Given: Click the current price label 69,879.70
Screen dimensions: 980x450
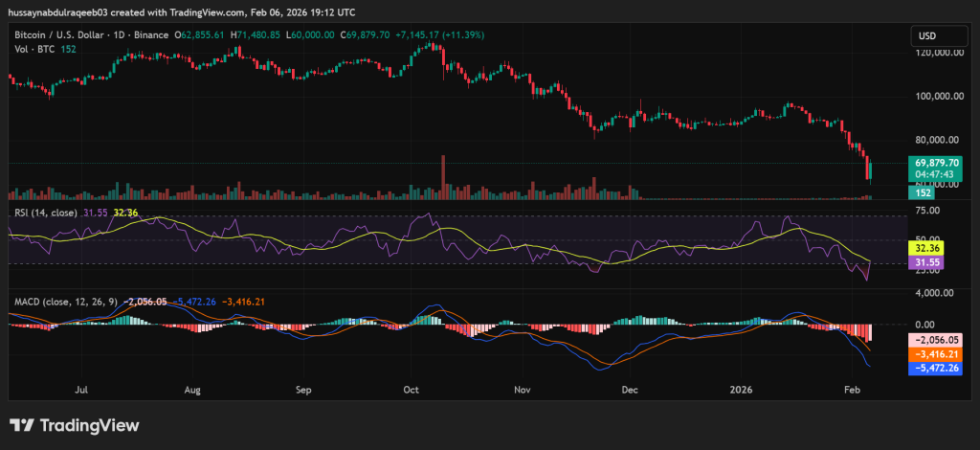Looking at the screenshot, I should click(934, 163).
